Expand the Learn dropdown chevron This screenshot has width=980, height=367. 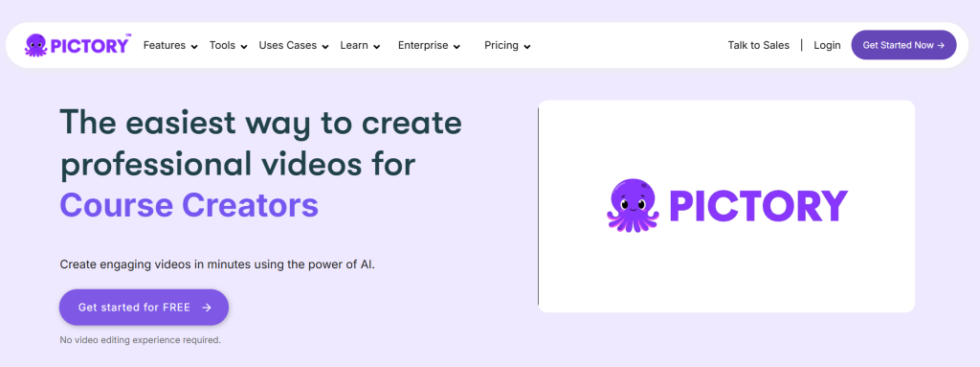tap(377, 46)
